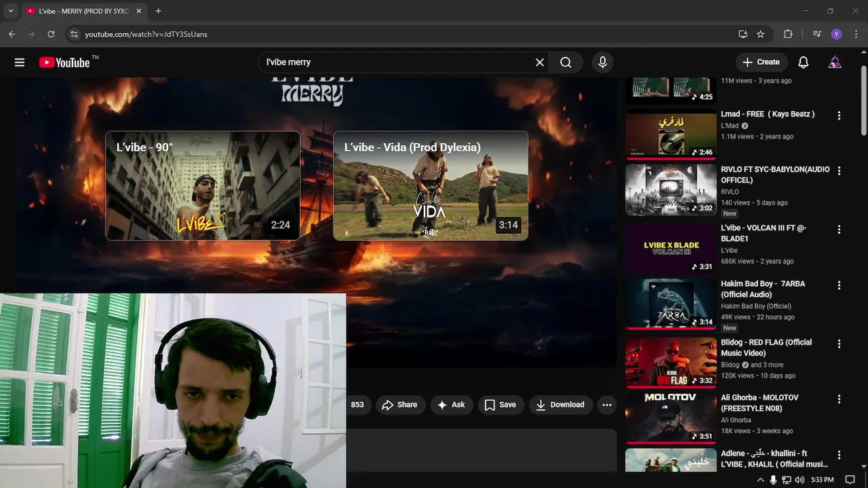Open the 7ARBA video thumbnail
The image size is (868, 488).
(671, 304)
